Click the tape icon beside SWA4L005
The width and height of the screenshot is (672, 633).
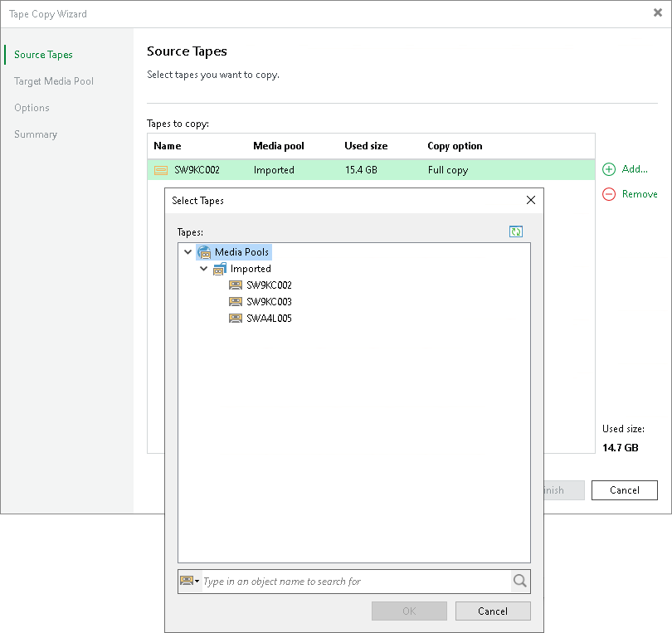pos(236,319)
